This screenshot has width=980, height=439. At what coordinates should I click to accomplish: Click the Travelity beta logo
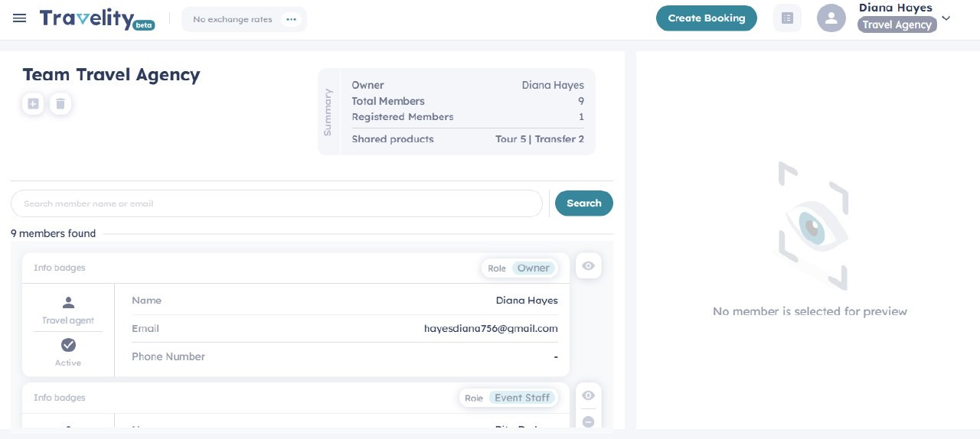97,19
